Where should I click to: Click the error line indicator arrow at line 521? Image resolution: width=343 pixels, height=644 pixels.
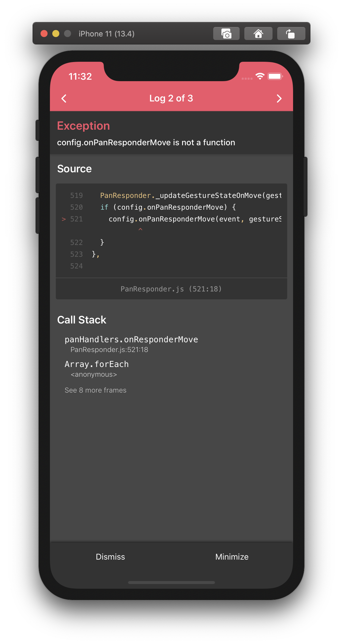(63, 219)
